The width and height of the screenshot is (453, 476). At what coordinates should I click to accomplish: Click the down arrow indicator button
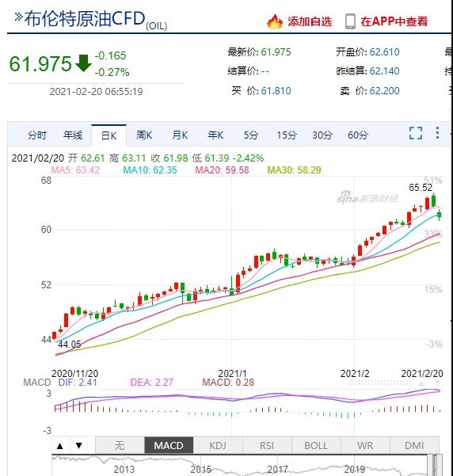pos(79,446)
